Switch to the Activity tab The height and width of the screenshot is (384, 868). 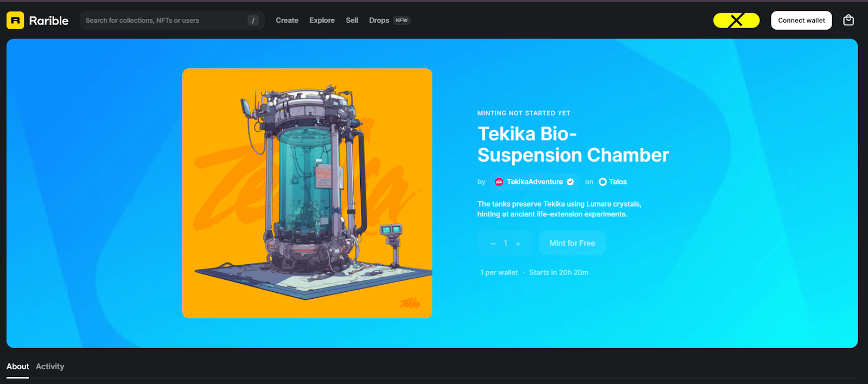point(50,367)
